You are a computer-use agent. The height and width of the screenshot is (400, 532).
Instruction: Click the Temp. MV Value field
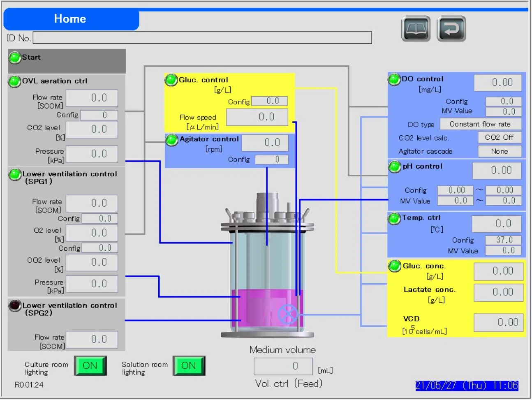[x=503, y=250]
